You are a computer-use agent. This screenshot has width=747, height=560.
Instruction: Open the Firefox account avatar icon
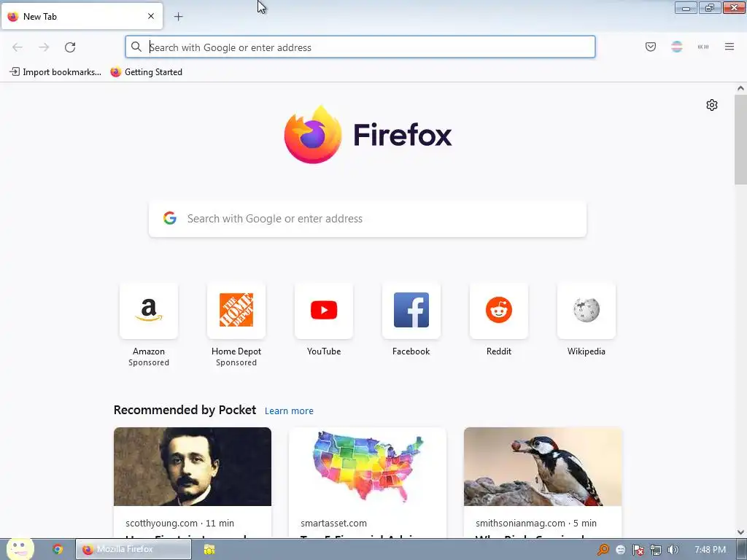coord(676,47)
